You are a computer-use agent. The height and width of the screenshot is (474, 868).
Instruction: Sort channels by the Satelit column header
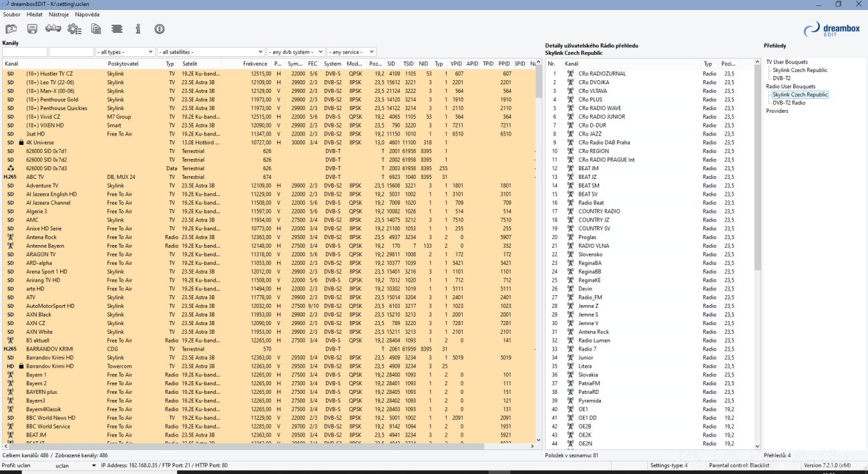tap(190, 64)
